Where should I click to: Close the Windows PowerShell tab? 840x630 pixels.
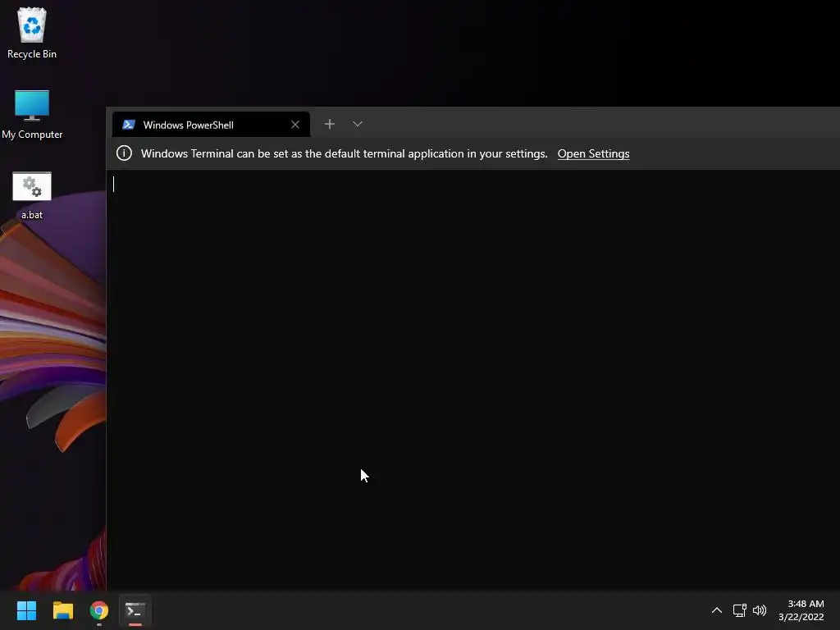[295, 125]
